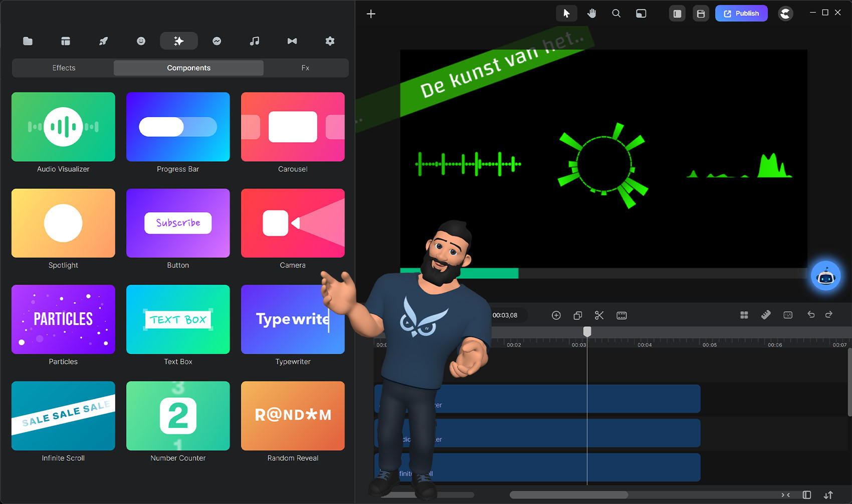Open the emoji stickers panel icon
The image size is (852, 504).
coord(141,41)
